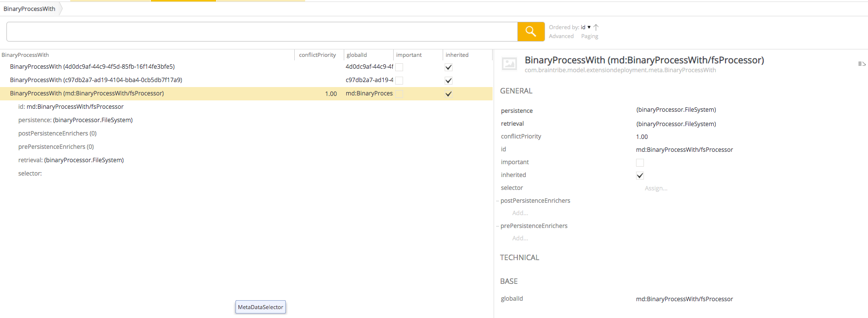Viewport: 868px width, 318px height.
Task: Open the Paging settings link
Action: (x=589, y=36)
